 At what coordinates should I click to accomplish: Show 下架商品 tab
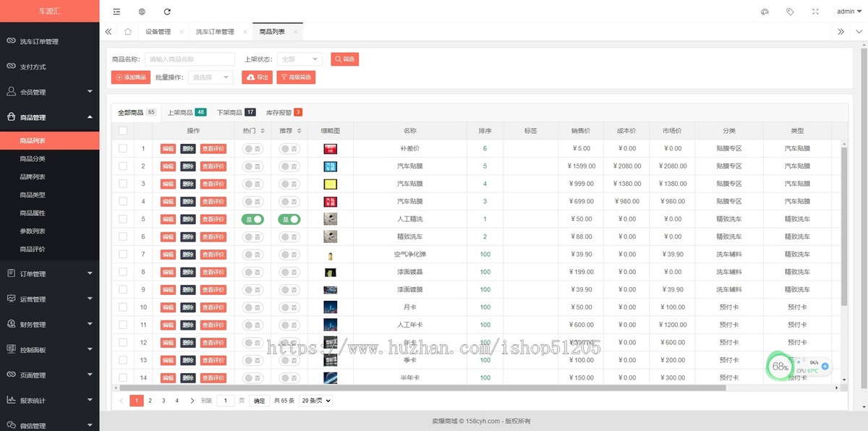tap(236, 112)
